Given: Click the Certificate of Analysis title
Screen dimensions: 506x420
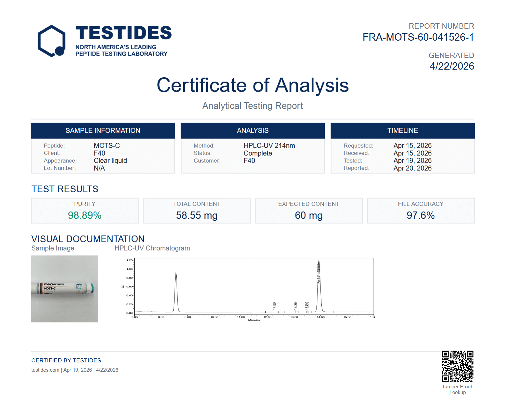Looking at the screenshot, I should coord(253,85).
